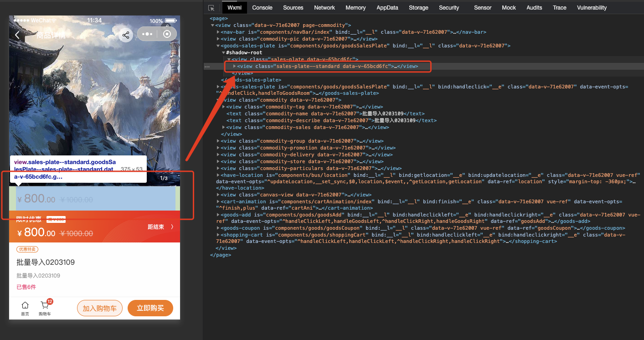This screenshot has height=340, width=644.
Task: Expand the commodity-promotion view node
Action: [218, 148]
